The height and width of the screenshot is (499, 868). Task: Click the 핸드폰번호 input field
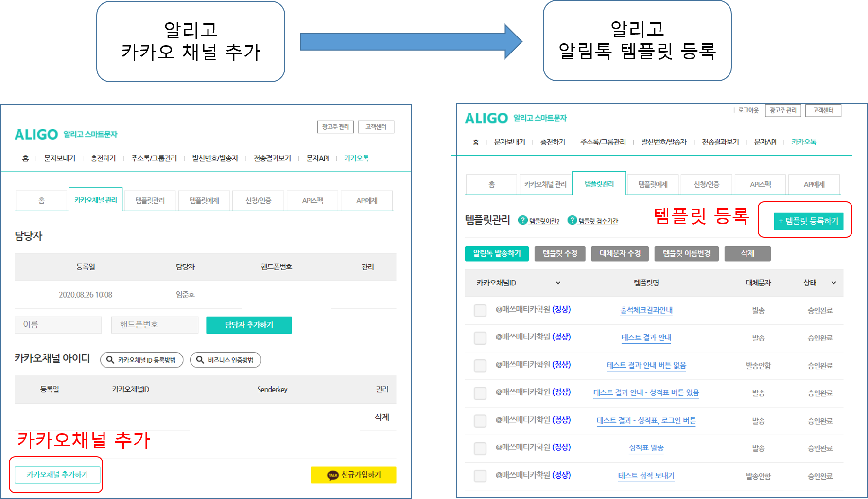tap(155, 325)
